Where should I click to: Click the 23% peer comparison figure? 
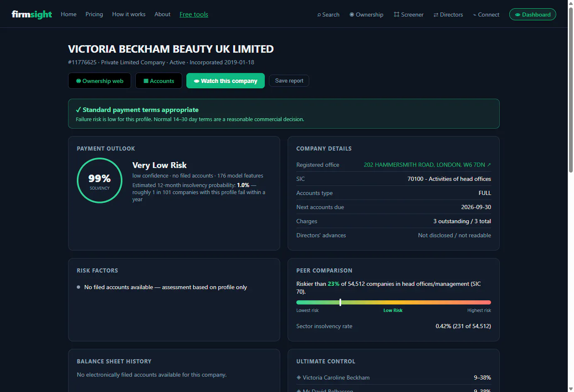click(x=334, y=284)
